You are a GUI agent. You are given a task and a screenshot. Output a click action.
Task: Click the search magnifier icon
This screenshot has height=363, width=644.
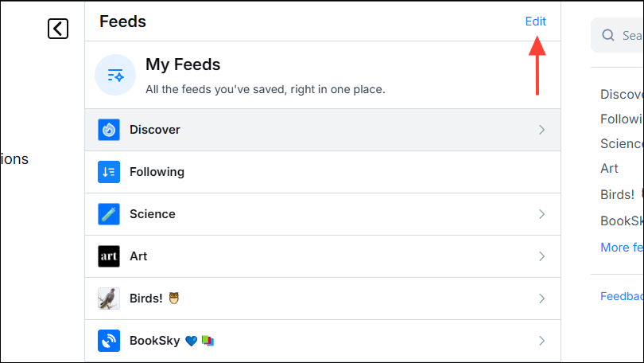[x=608, y=35]
